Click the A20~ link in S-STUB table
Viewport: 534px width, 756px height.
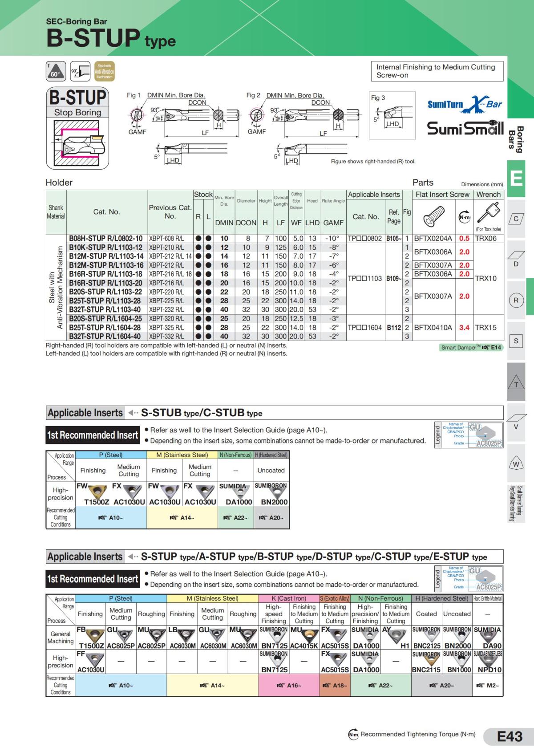[x=271, y=518]
